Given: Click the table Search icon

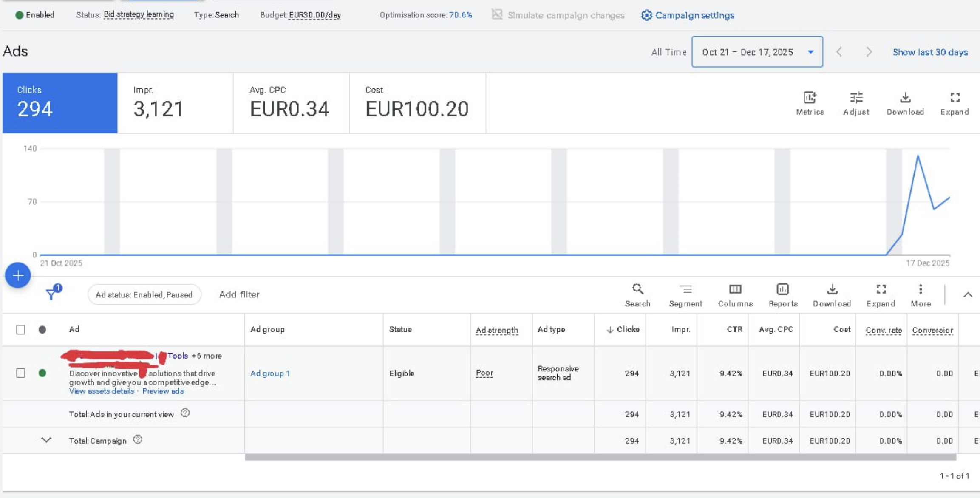Looking at the screenshot, I should (637, 294).
